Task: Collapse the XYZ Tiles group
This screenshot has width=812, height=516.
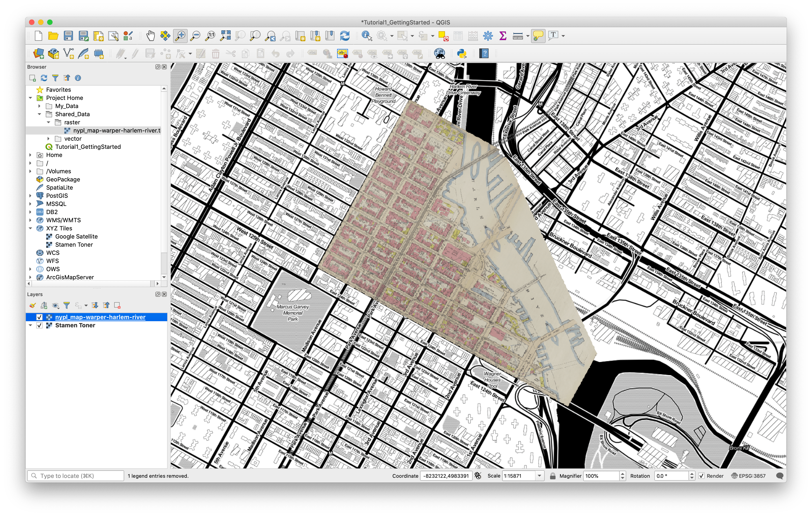Action: pos(31,228)
